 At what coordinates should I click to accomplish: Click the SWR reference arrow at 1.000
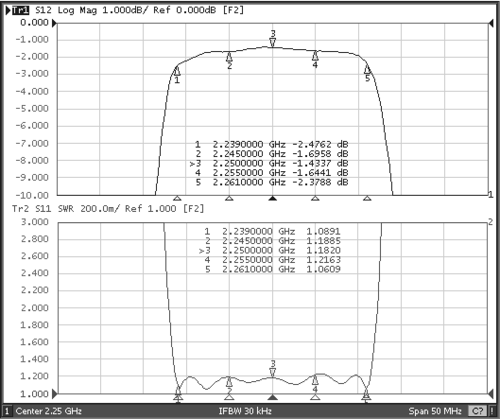click(x=55, y=394)
